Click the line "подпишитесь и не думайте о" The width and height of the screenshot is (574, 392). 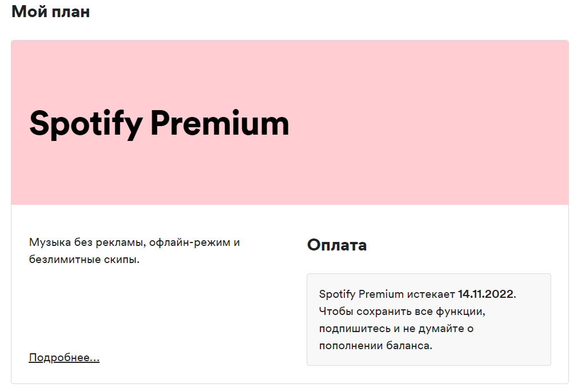[x=396, y=329]
